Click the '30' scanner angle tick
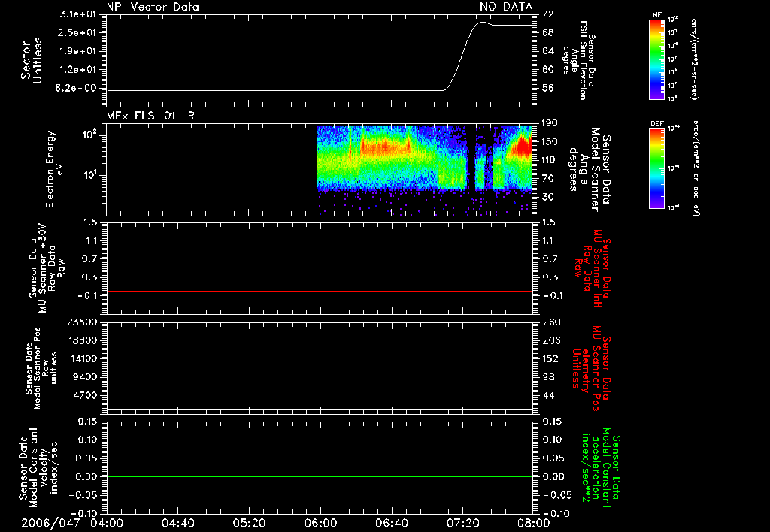Image resolution: width=770 pixels, height=532 pixels. [548, 197]
